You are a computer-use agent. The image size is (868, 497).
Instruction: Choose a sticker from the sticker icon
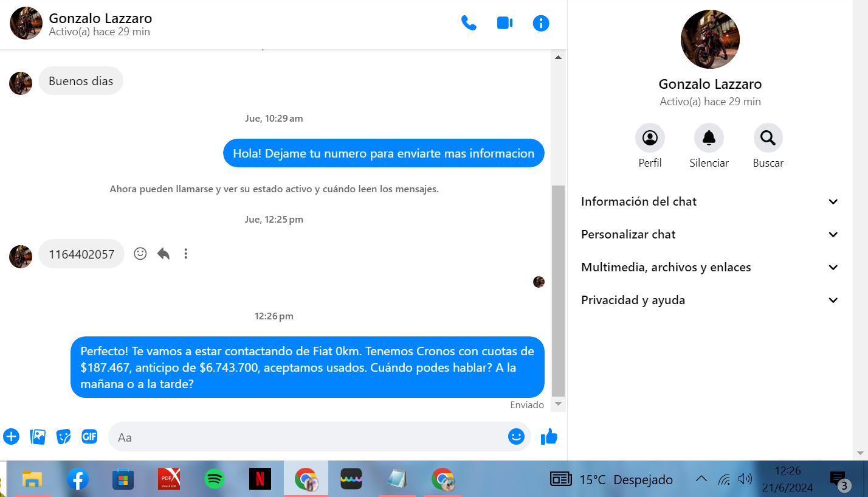point(63,436)
